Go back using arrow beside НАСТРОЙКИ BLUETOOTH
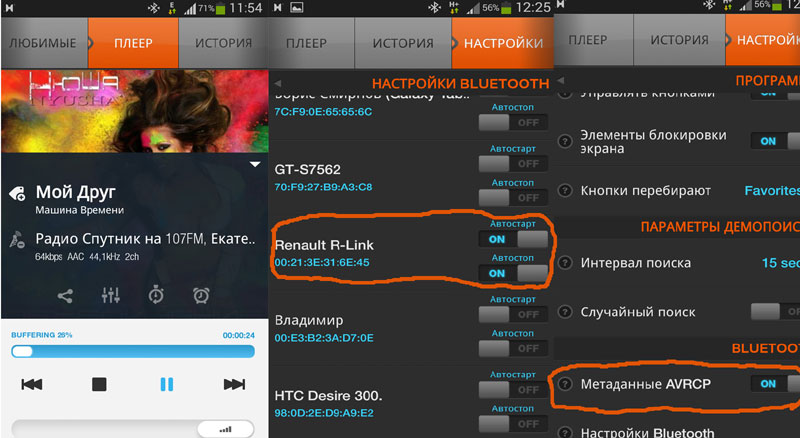800x438 pixels. 278,83
